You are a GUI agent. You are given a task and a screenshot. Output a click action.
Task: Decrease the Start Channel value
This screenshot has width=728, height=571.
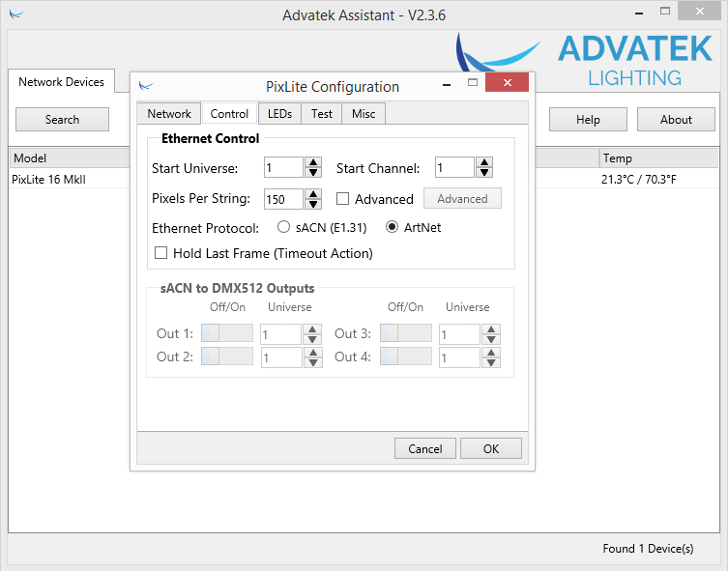[x=484, y=173]
